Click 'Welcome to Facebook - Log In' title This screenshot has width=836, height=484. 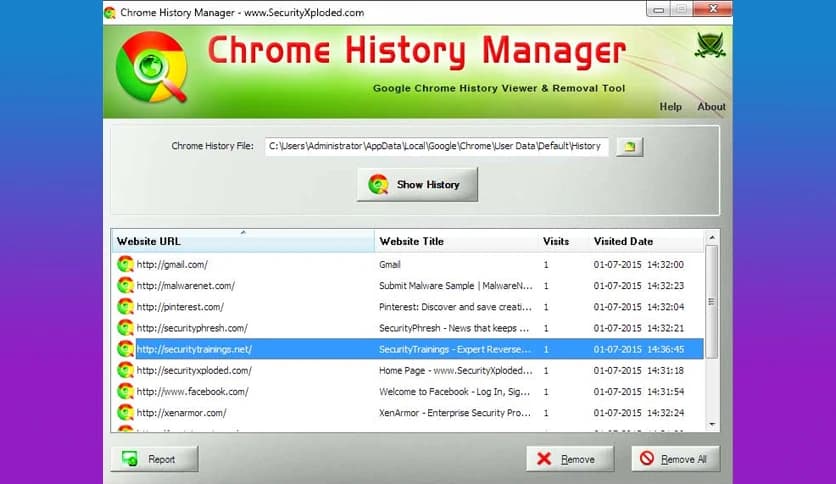[455, 391]
